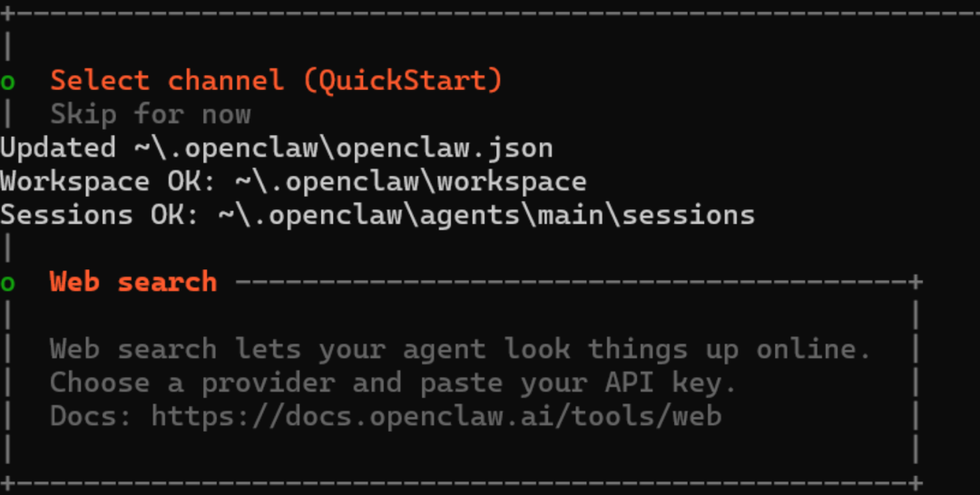Click the top-left plus corner of terminal
The height and width of the screenshot is (495, 980).
(6, 14)
